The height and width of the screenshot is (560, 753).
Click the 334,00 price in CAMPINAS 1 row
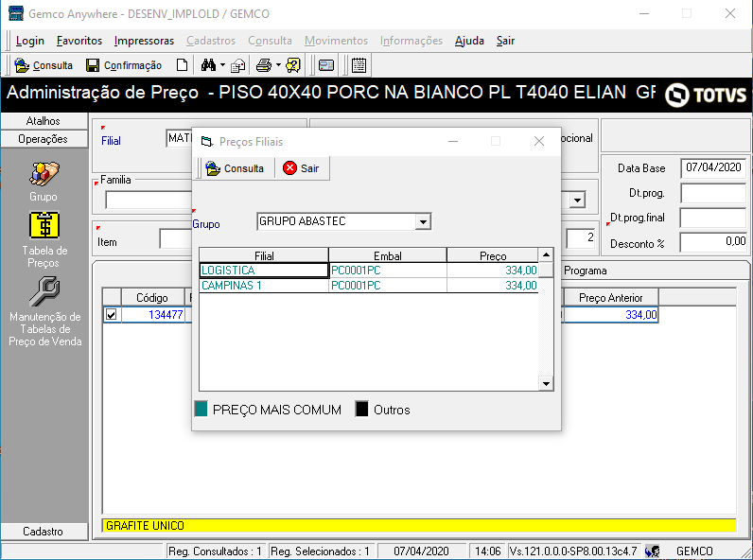[493, 286]
